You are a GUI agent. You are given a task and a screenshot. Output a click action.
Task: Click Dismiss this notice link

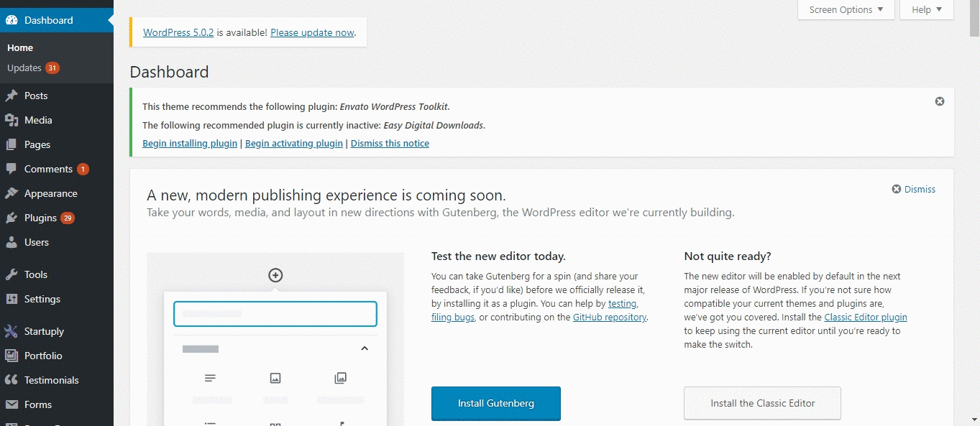coord(390,143)
